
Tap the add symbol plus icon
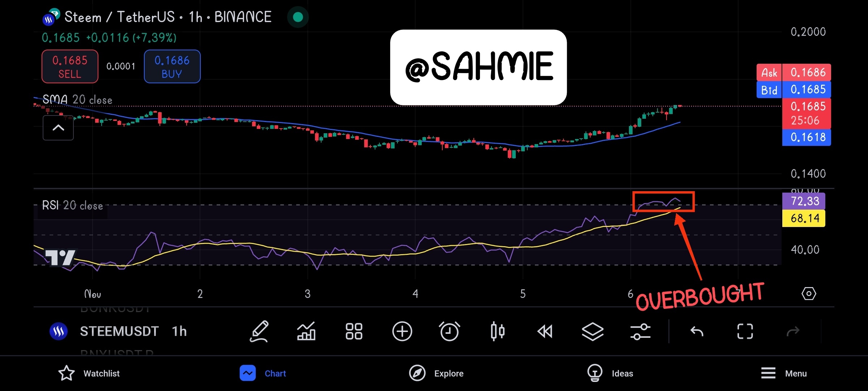(402, 331)
